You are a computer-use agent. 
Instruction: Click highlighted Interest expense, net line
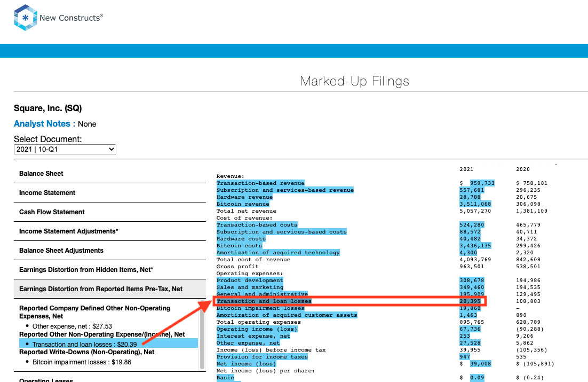click(x=253, y=336)
